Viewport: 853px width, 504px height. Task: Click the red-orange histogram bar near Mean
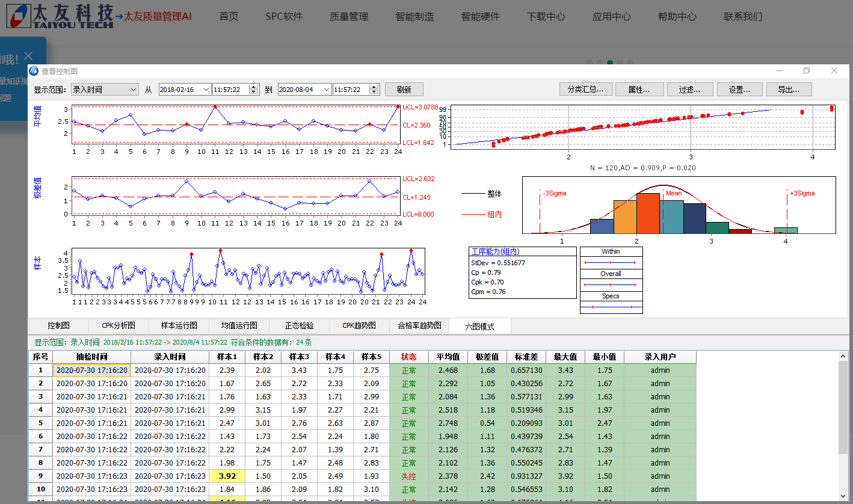coord(648,213)
